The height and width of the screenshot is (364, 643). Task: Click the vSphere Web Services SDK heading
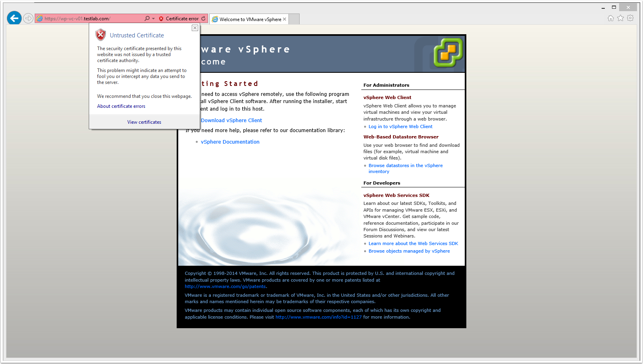396,195
